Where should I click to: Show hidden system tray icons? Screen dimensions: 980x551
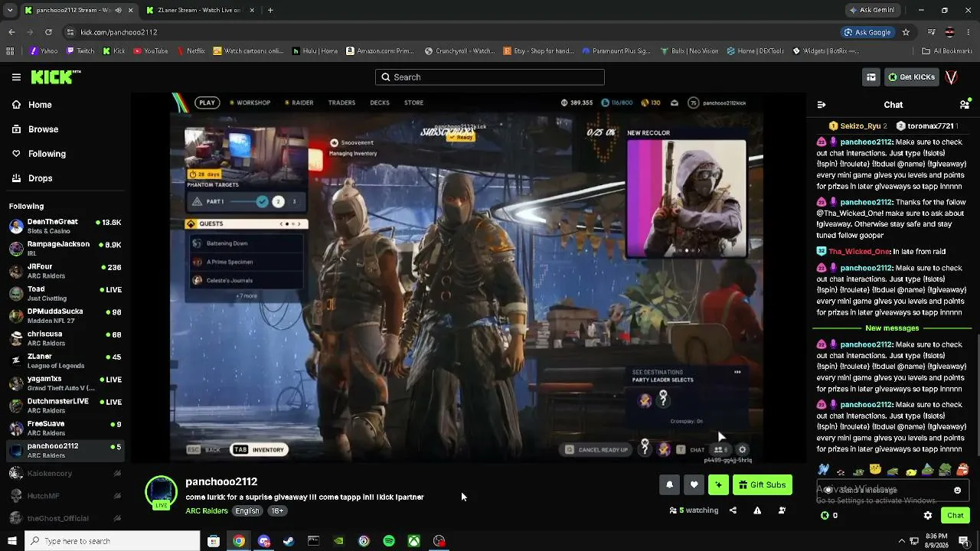coord(901,541)
